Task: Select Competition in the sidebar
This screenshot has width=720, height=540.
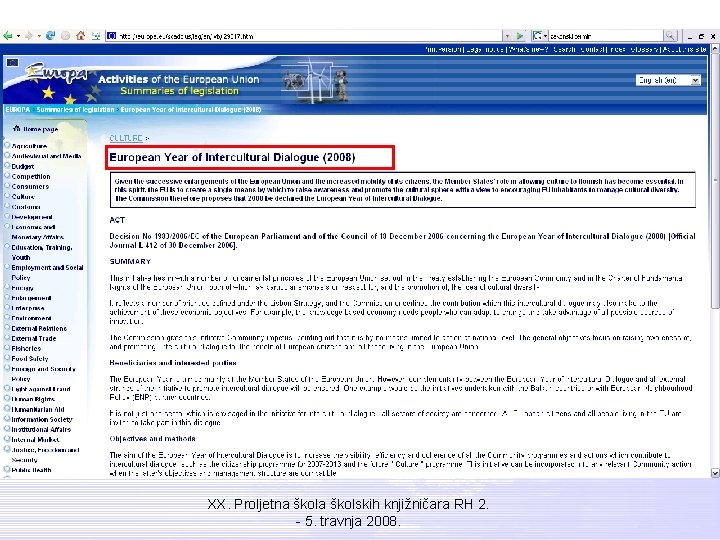Action: coord(31,176)
